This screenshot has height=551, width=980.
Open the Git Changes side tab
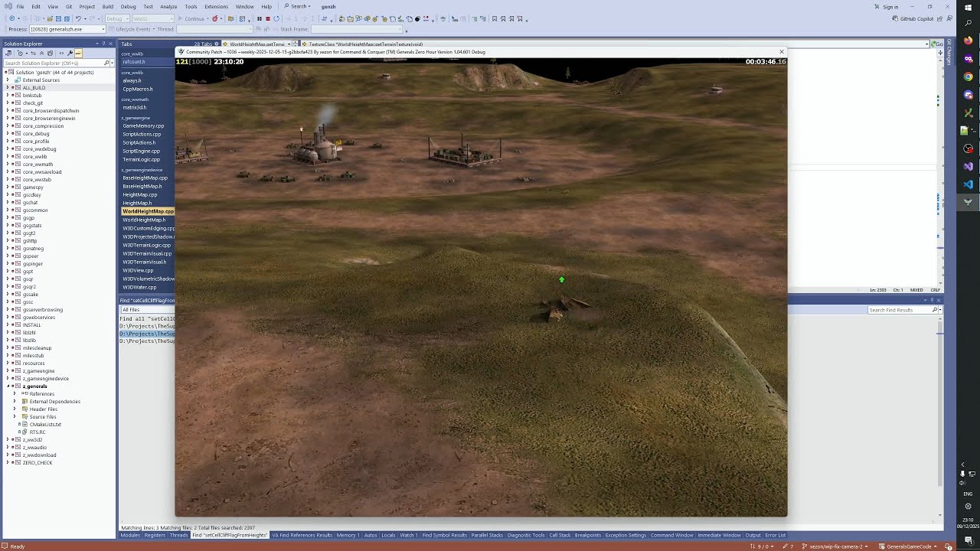949,52
